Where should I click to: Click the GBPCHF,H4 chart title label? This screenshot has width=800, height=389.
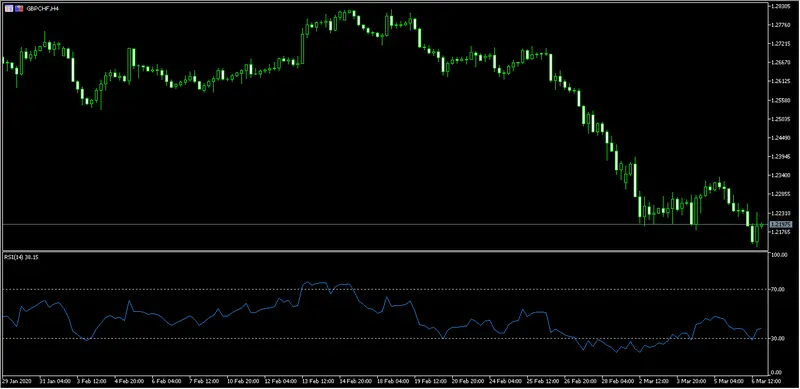[x=43, y=9]
